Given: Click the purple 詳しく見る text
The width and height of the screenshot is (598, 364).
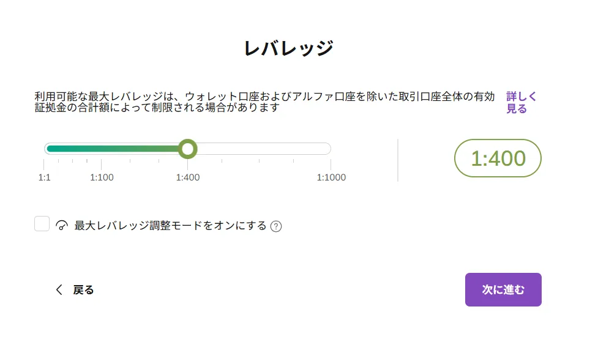Looking at the screenshot, I should point(521,103).
